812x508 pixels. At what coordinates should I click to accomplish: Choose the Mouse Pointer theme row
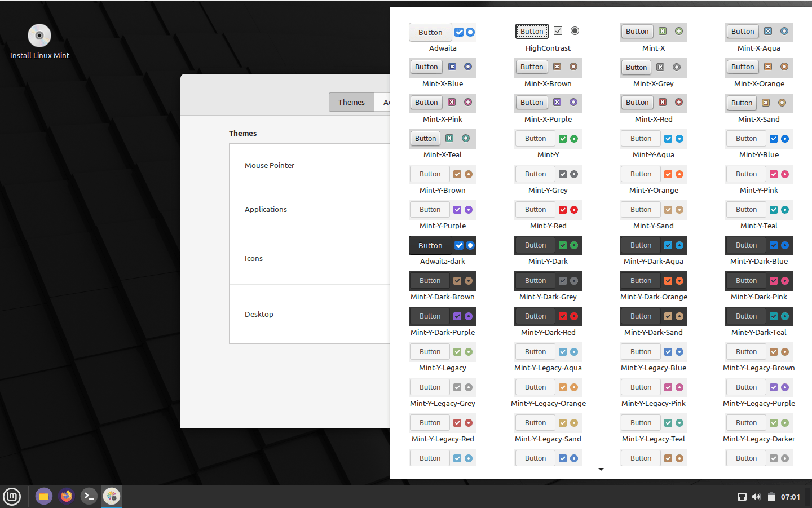coord(310,165)
